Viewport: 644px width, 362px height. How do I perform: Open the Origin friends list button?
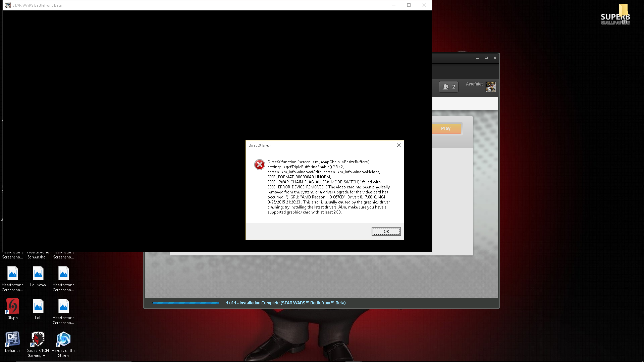448,87
